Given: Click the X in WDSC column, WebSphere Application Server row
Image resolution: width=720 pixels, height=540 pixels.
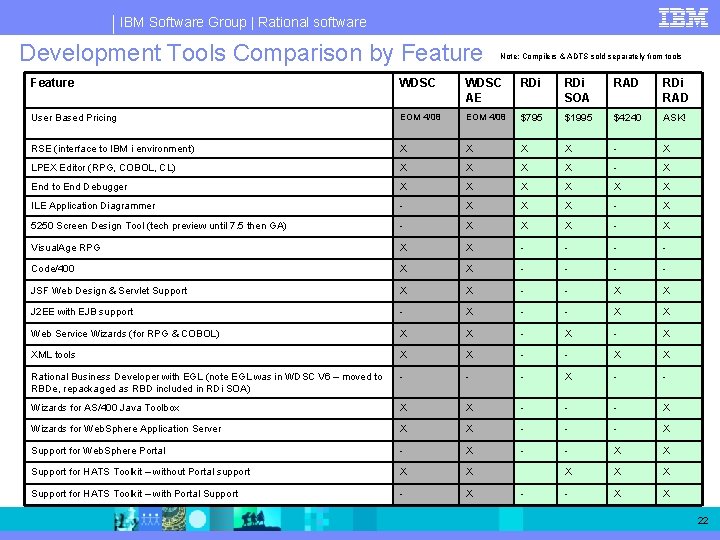Looking at the screenshot, I should tap(404, 428).
